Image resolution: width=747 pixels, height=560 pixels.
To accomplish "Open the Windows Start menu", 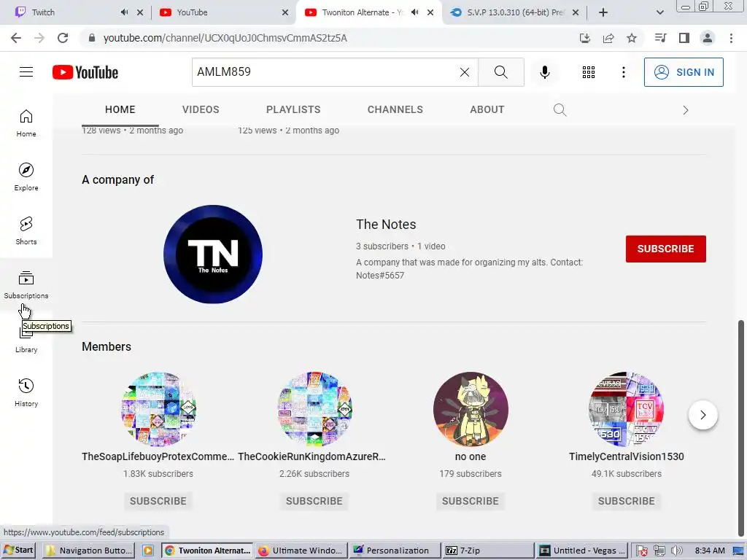I will coord(19,550).
